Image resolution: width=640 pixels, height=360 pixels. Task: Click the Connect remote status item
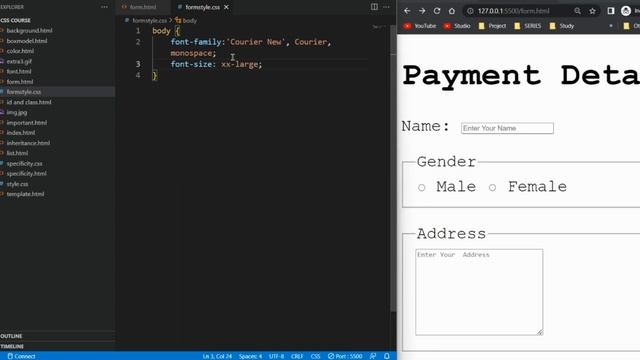point(21,356)
